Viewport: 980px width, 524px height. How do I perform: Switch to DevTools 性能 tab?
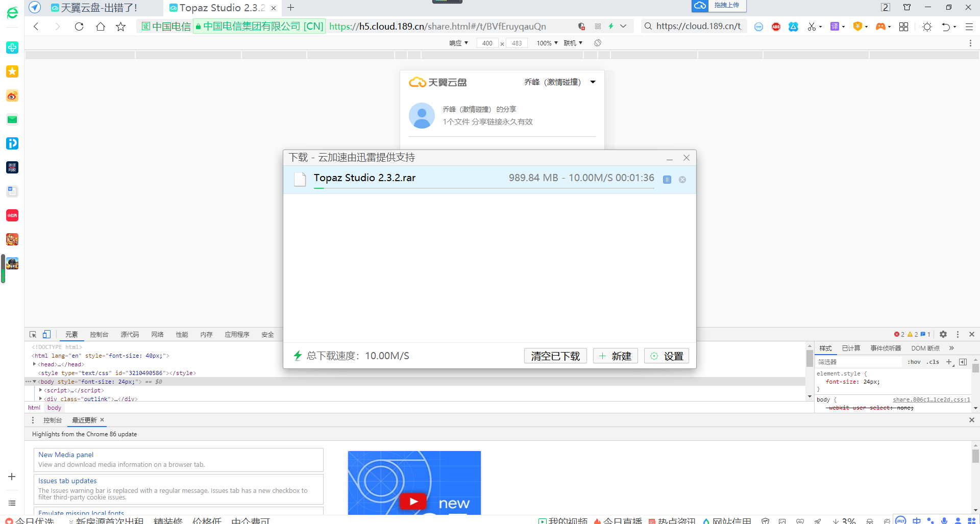point(182,335)
